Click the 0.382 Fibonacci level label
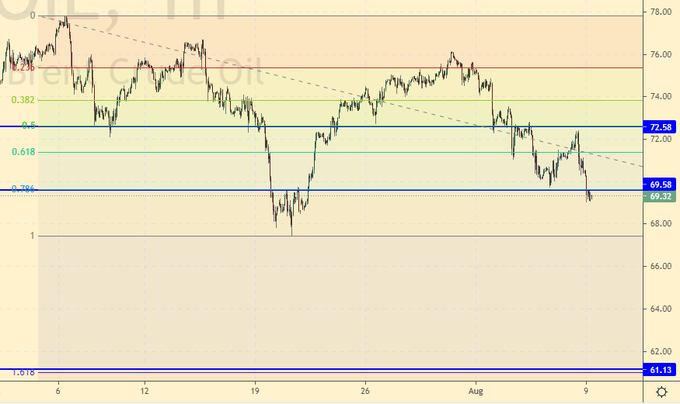 point(23,100)
